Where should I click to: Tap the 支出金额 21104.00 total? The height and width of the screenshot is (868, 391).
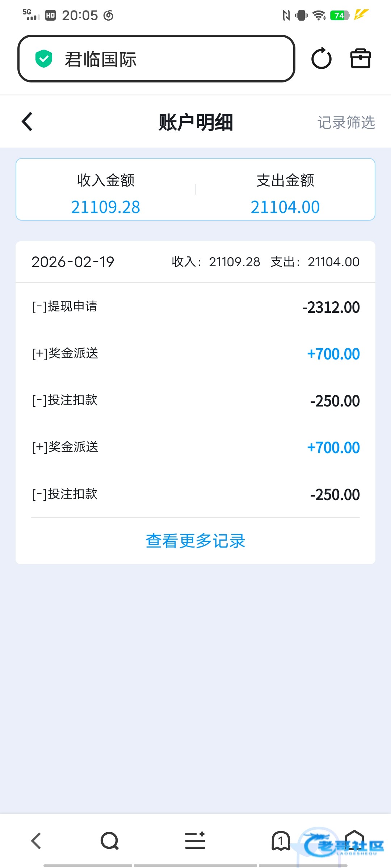[x=285, y=194]
